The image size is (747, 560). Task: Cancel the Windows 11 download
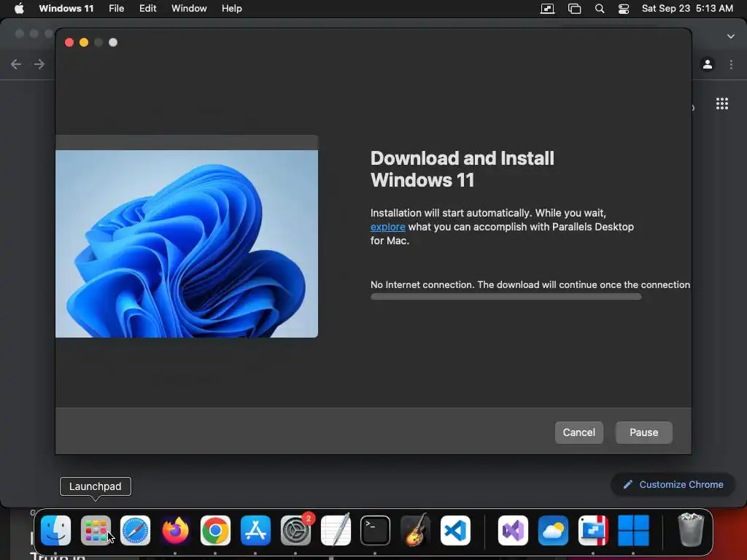coord(578,432)
